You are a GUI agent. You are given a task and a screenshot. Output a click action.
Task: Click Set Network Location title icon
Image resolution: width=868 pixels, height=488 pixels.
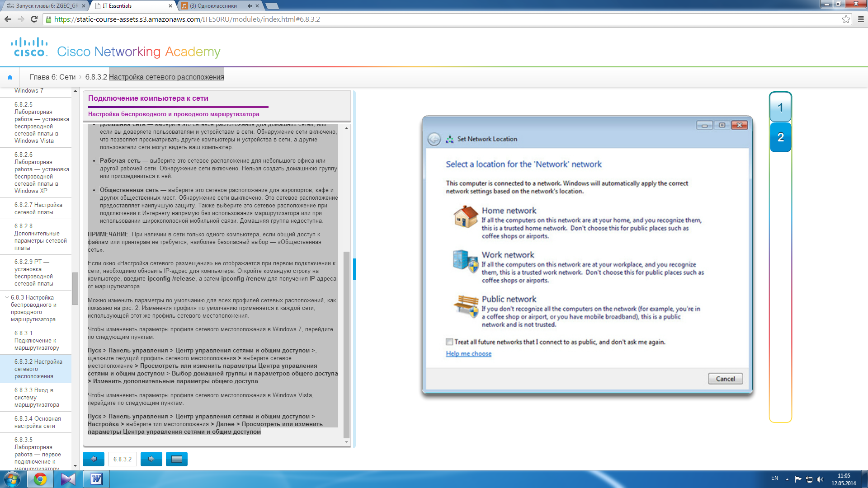click(x=449, y=139)
